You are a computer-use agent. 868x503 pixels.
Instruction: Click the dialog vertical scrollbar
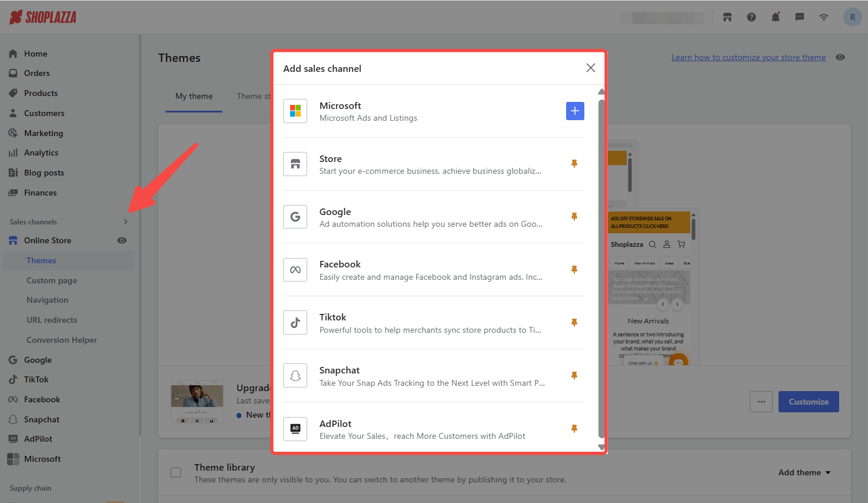click(601, 269)
